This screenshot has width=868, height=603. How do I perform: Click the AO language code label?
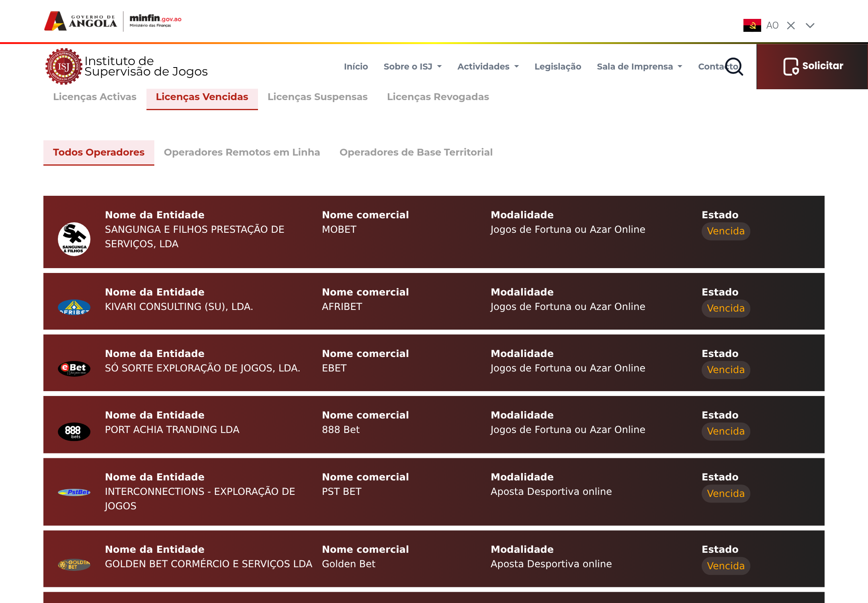(772, 25)
